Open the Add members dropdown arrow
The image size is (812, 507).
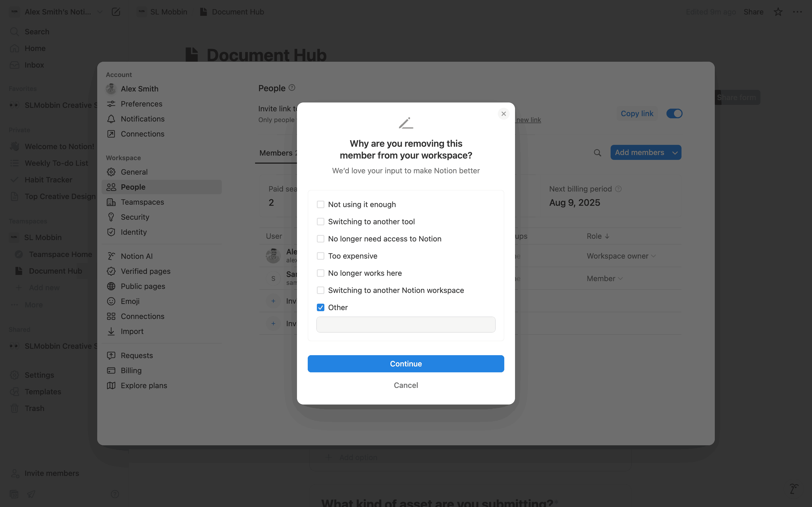[x=675, y=153]
